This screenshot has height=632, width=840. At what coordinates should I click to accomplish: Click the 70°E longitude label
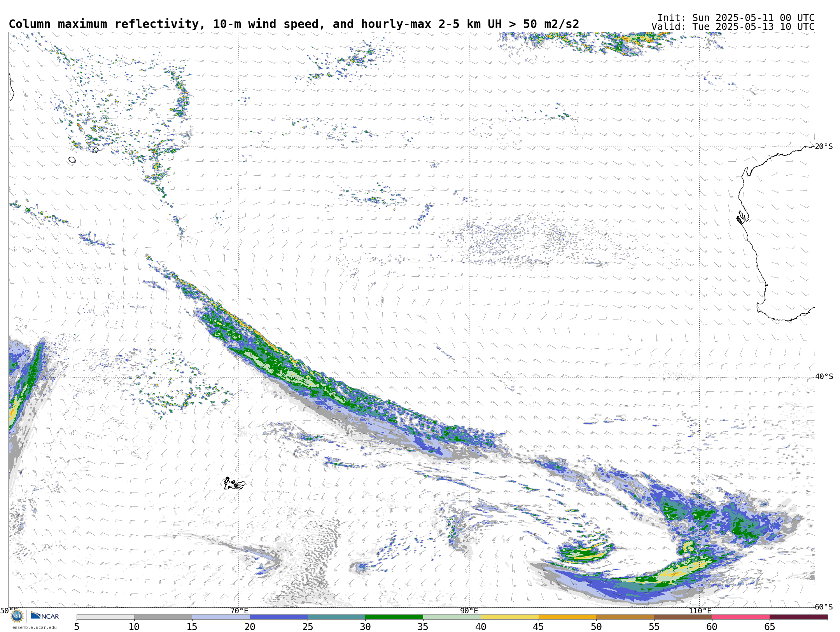pos(239,611)
